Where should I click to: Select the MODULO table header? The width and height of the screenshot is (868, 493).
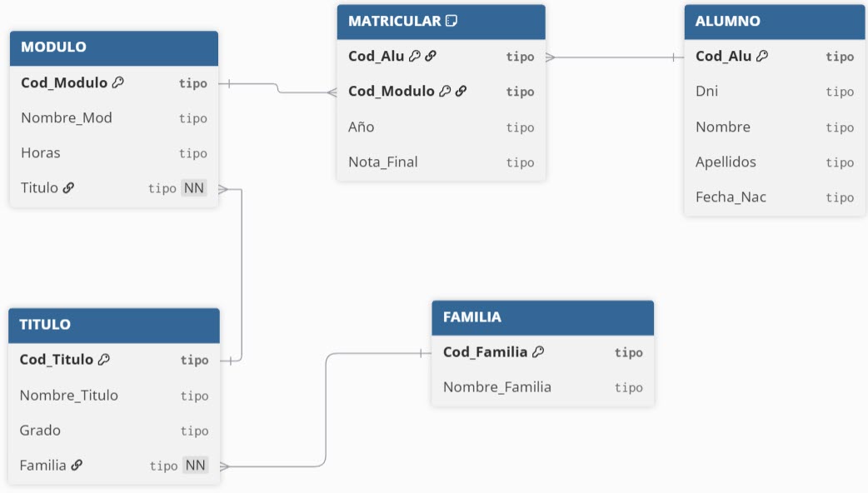point(114,47)
